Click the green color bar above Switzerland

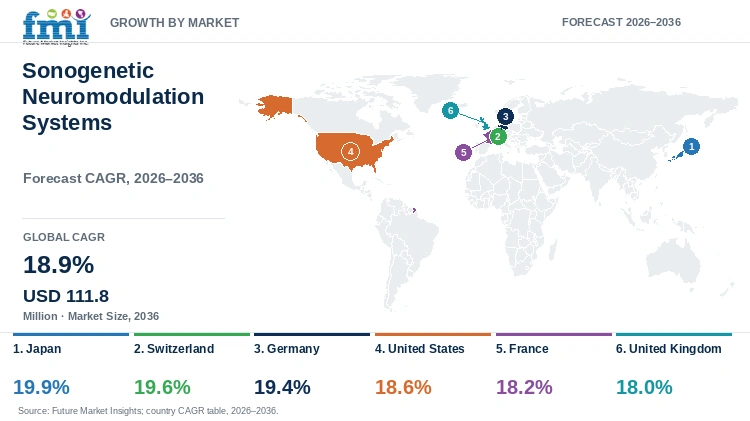192,334
